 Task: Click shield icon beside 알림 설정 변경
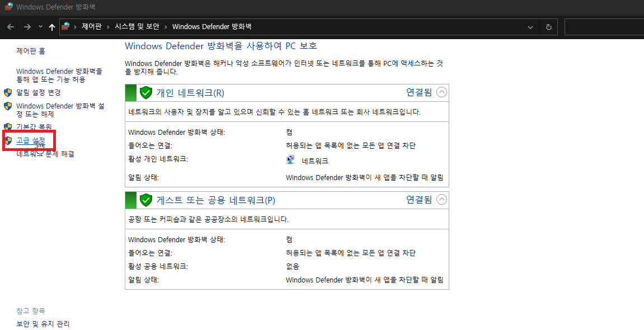8,92
